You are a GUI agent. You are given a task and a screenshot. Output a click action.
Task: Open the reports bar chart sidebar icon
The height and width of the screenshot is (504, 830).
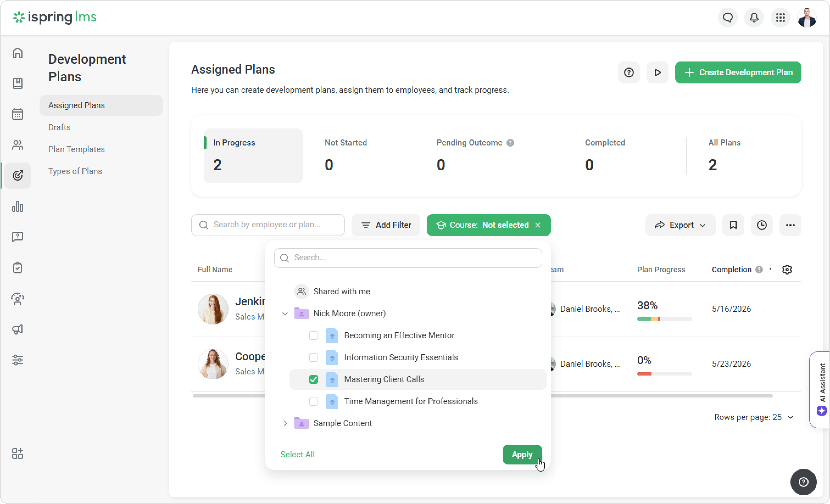coord(18,206)
